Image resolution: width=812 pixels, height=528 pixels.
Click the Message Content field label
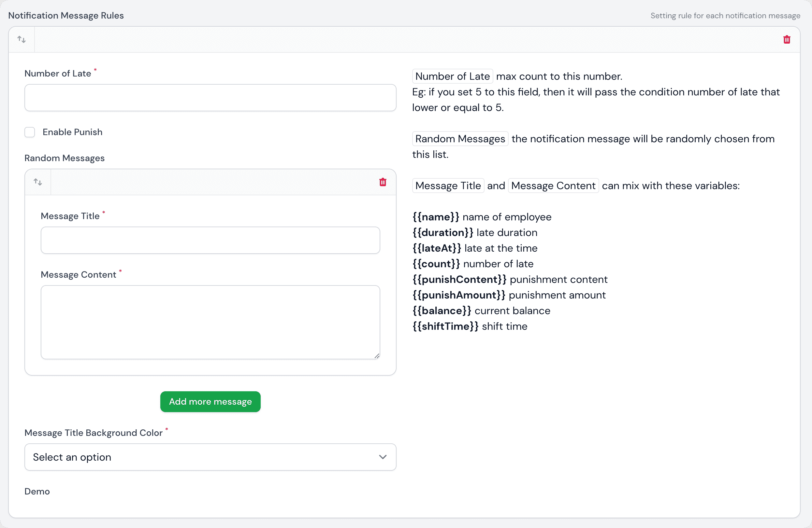pos(78,275)
